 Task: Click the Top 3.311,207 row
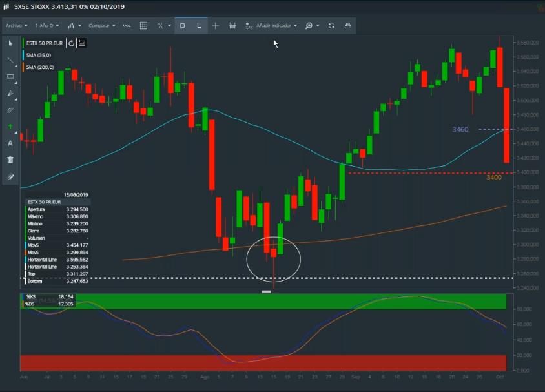pyautogui.click(x=57, y=274)
